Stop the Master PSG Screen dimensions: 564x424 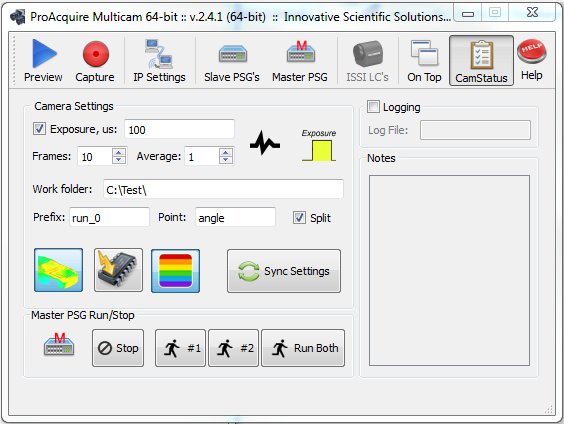(x=118, y=348)
